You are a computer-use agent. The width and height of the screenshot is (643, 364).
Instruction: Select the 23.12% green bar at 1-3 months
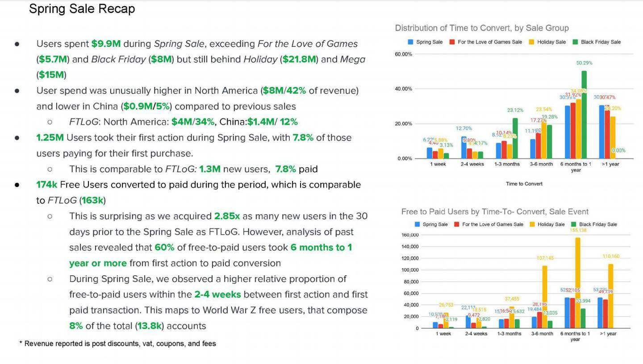(515, 138)
